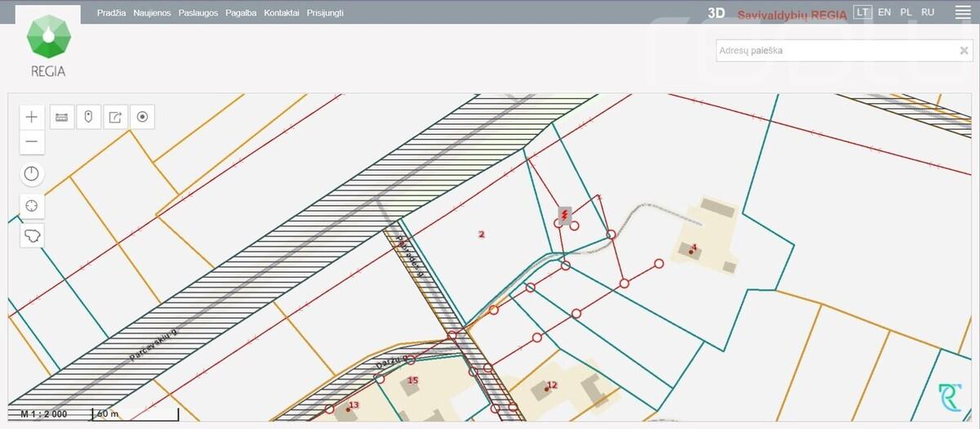Select LT language
This screenshot has height=429, width=980.
pyautogui.click(x=862, y=12)
